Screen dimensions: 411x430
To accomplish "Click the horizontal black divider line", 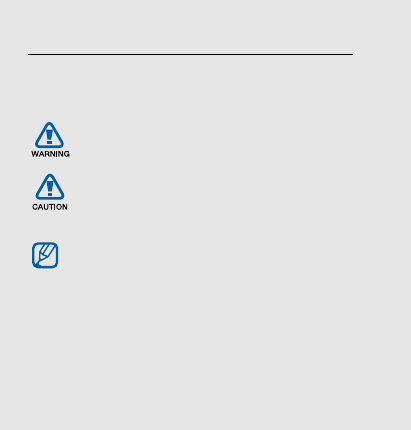I will click(x=190, y=54).
